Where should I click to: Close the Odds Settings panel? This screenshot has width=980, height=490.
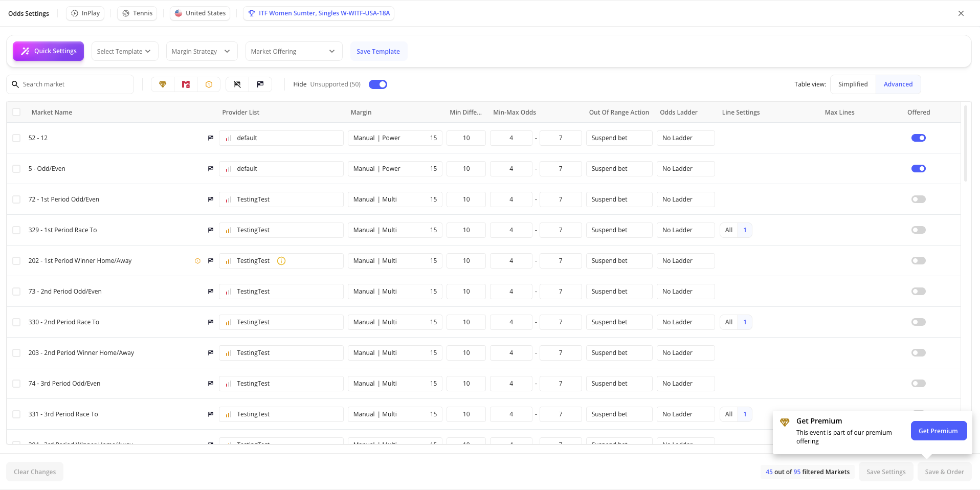pyautogui.click(x=961, y=13)
